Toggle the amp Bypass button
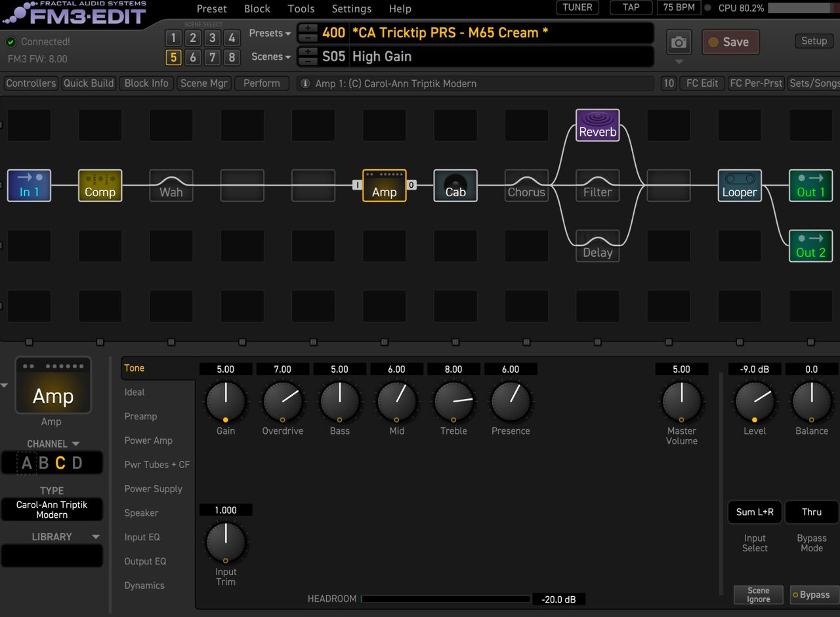The width and height of the screenshot is (840, 617). coord(814,595)
